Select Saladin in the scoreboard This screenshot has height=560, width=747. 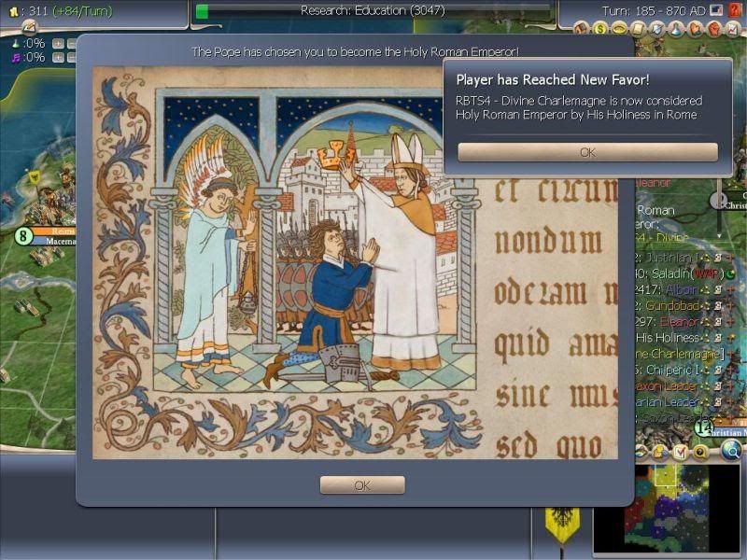pyautogui.click(x=671, y=273)
